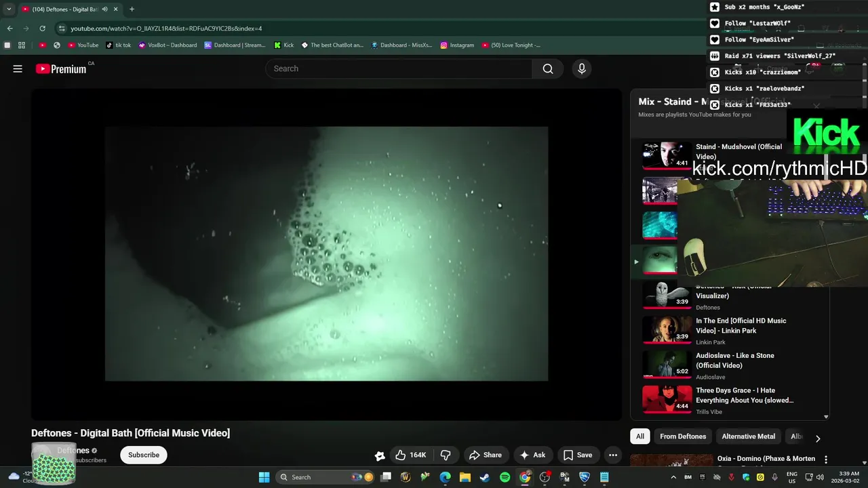This screenshot has width=868, height=488.
Task: Select the Alternative Metal filter chip
Action: pos(748,436)
